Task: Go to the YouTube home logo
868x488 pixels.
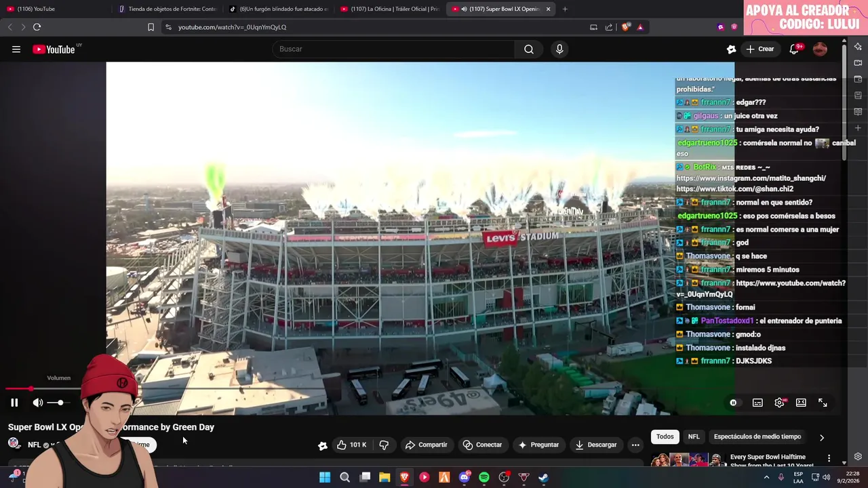Action: click(54, 49)
